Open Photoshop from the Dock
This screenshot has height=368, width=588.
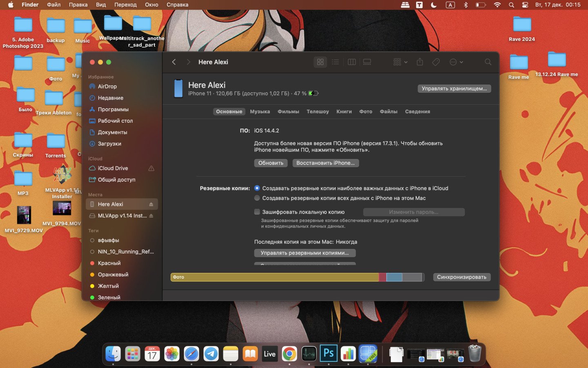[329, 354]
